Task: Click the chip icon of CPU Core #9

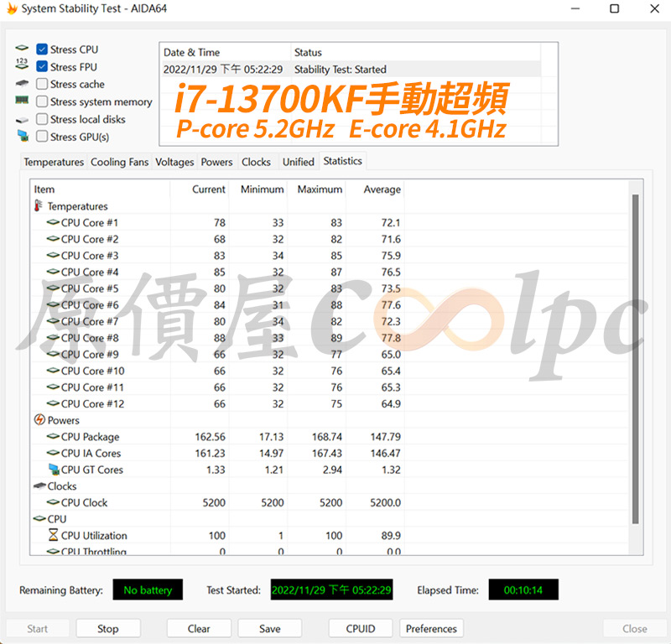Action: 53,355
